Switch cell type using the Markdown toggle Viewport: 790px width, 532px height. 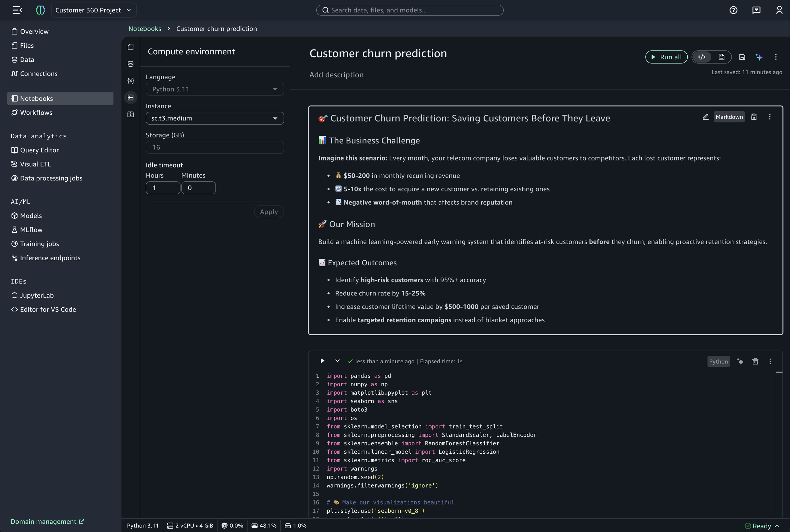pyautogui.click(x=729, y=117)
